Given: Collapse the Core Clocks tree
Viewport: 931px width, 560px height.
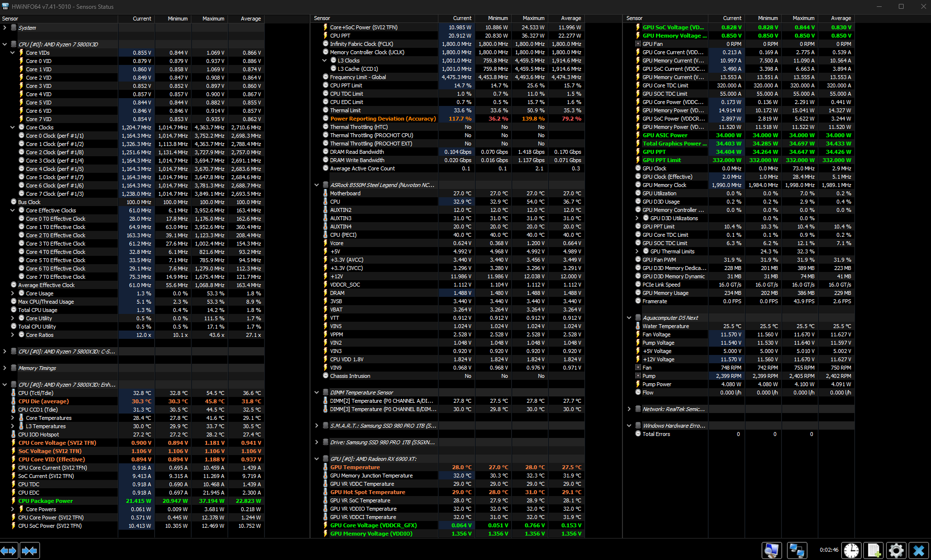Looking at the screenshot, I should click(13, 127).
